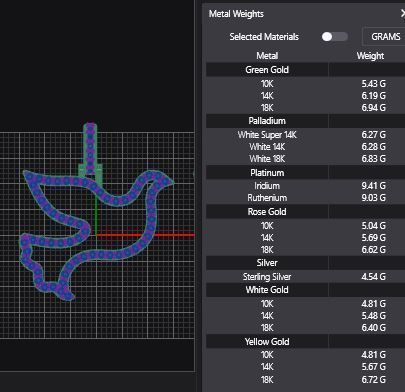Screen dimensions: 405x392
Task: Click the 6.62 G weight value
Action: [374, 250]
